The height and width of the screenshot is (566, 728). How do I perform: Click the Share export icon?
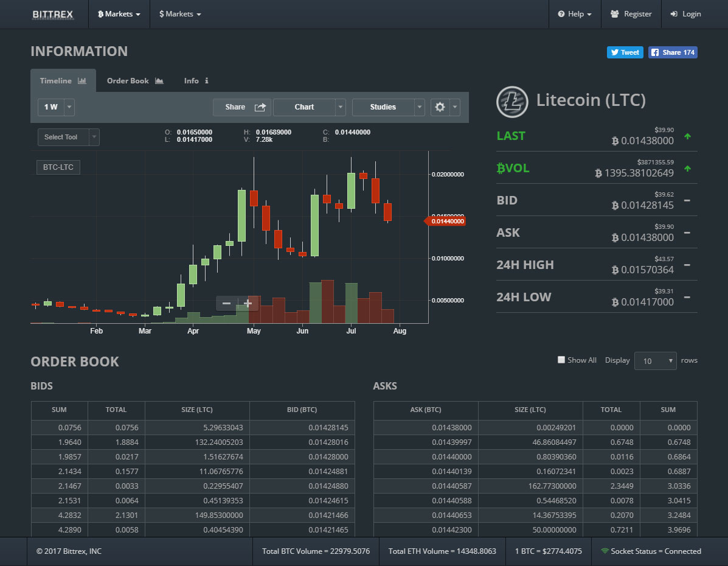(260, 107)
